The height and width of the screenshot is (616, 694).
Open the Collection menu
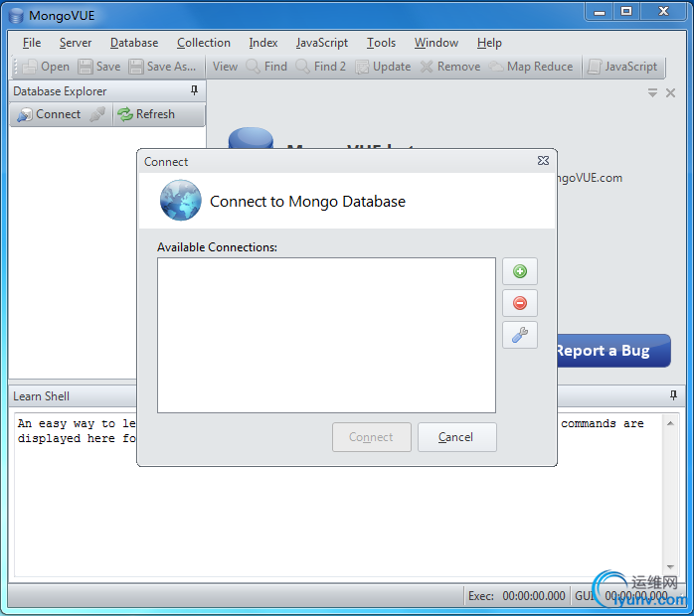pyautogui.click(x=204, y=43)
